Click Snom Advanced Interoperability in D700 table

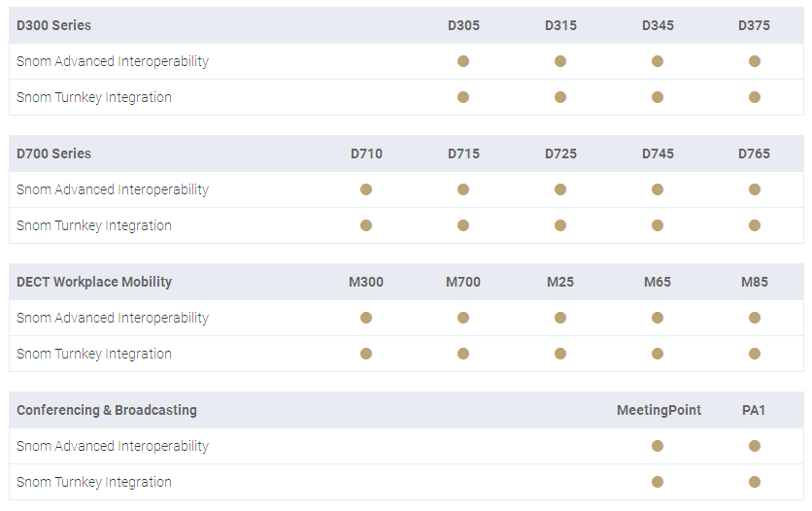click(113, 190)
